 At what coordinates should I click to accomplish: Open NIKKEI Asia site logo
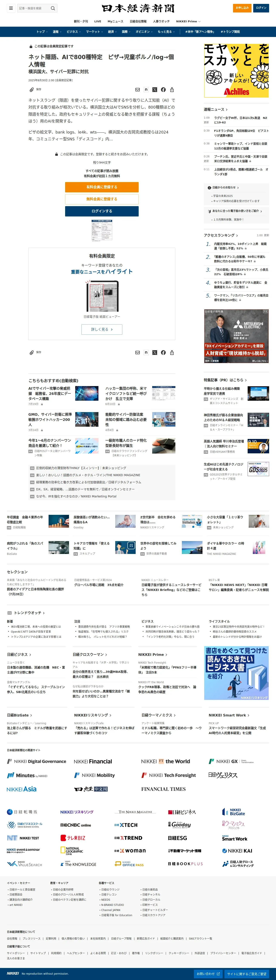click(22, 789)
